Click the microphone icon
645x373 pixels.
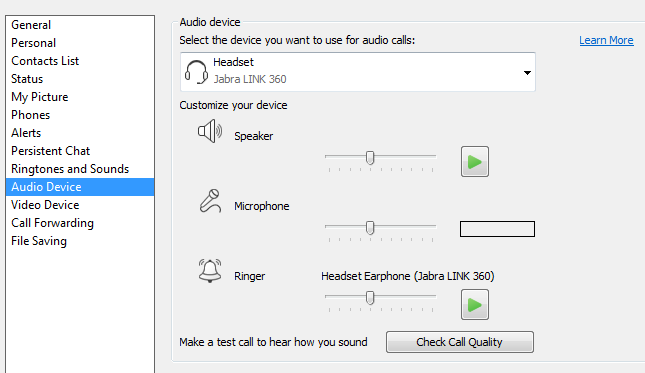pyautogui.click(x=210, y=201)
